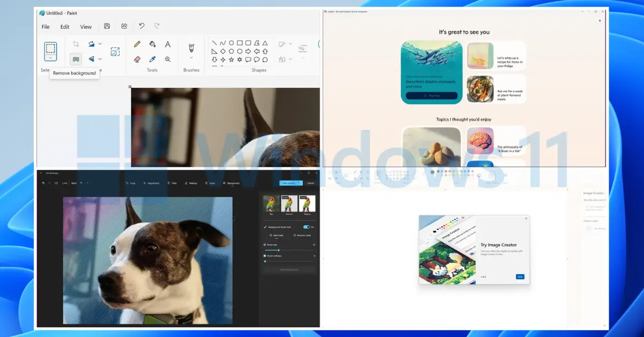Click Save options in Photos editor
This screenshot has width=644, height=337.
coord(291,183)
